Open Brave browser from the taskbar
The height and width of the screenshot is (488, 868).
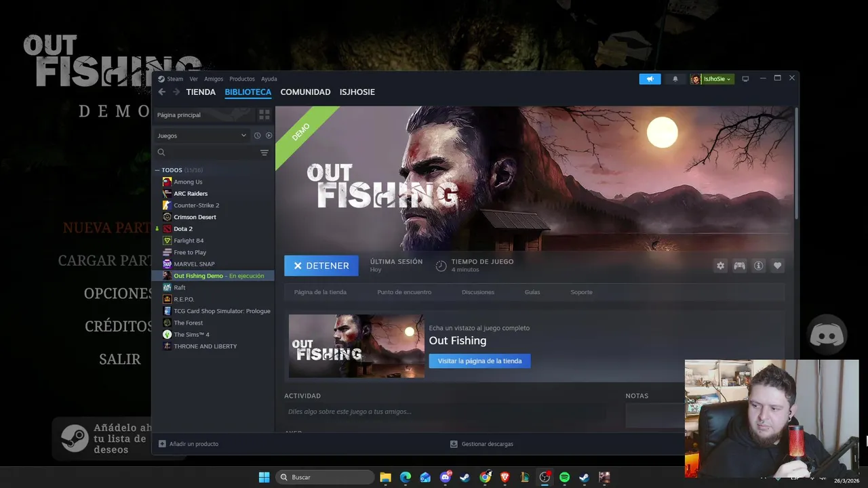(505, 477)
